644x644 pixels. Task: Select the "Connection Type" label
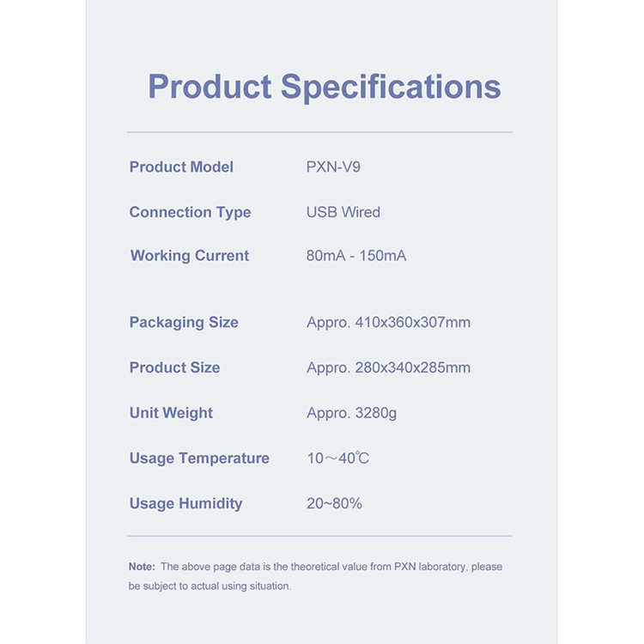190,212
